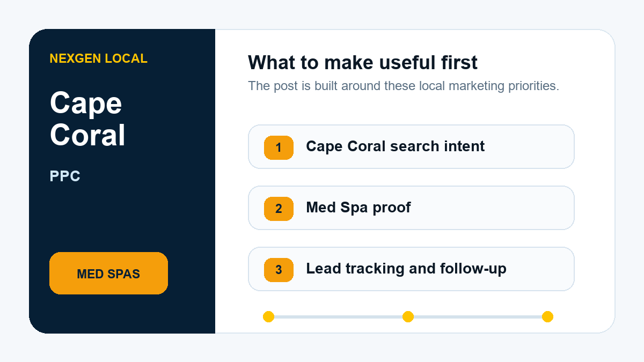
Task: Click the Cape Coral search intent text
Action: point(395,146)
